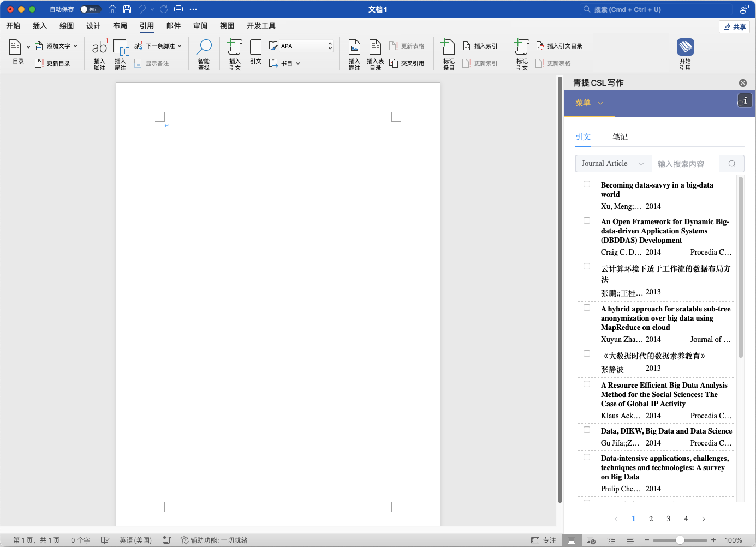756x547 pixels.
Task: Click the zoom slider in the status bar
Action: tap(680, 540)
